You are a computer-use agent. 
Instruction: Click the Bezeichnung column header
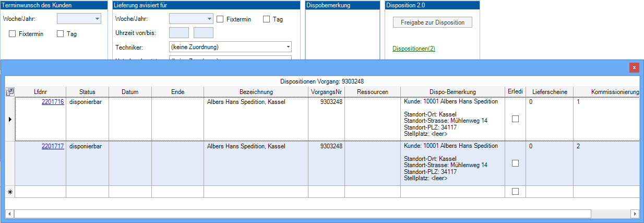pos(256,92)
